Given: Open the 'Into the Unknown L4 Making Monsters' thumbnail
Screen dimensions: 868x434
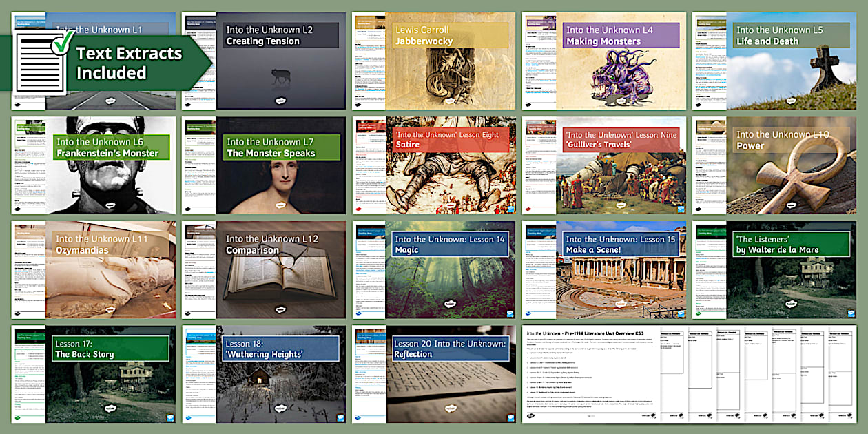Looking at the screenshot, I should pos(620,59).
